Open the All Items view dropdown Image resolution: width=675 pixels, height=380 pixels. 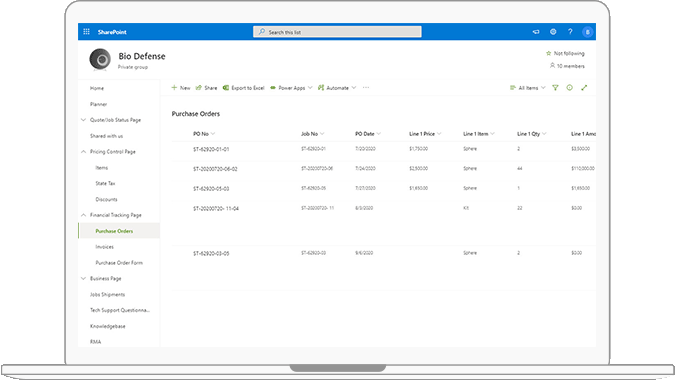528,88
